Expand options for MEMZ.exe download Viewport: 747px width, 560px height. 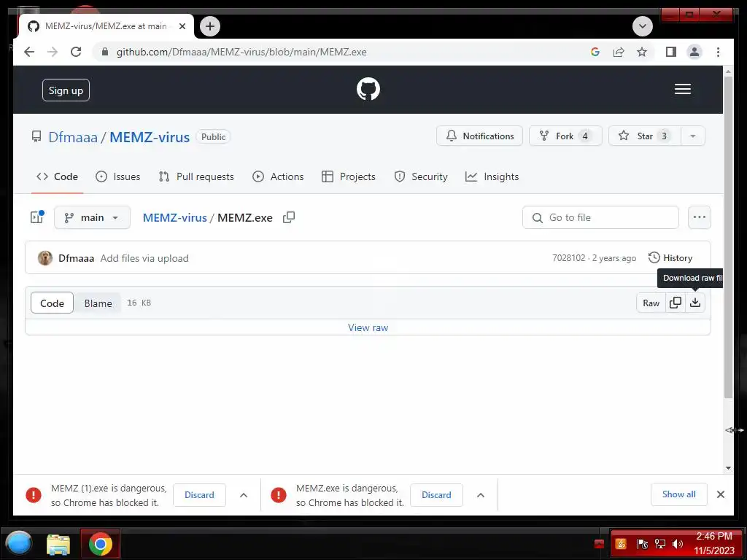pyautogui.click(x=481, y=495)
